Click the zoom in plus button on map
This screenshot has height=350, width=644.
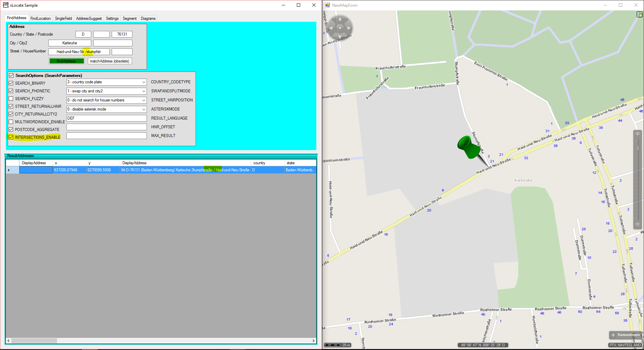[x=638, y=134]
